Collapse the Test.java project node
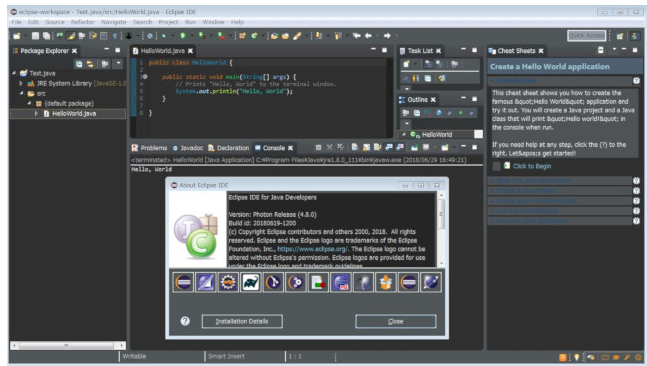This screenshot has width=647, height=366. [14, 73]
